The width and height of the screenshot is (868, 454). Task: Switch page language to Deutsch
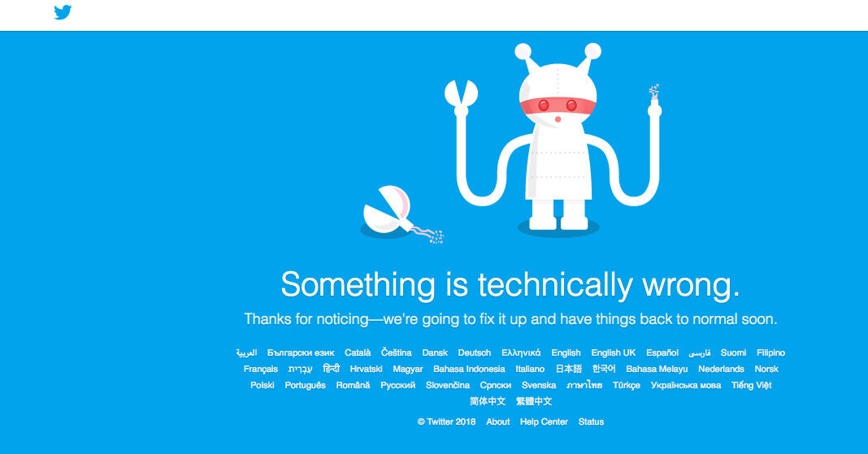click(475, 352)
